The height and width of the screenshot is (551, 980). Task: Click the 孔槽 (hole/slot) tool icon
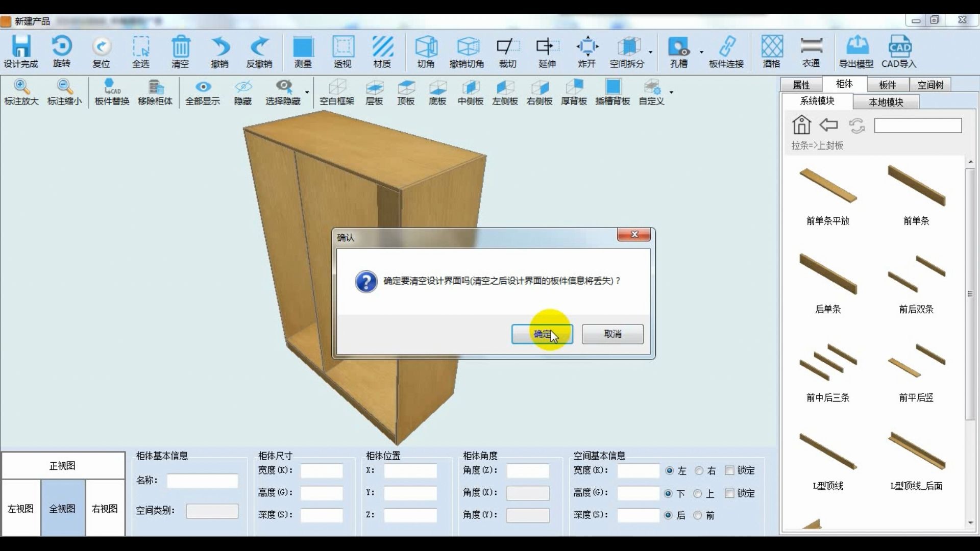[676, 51]
